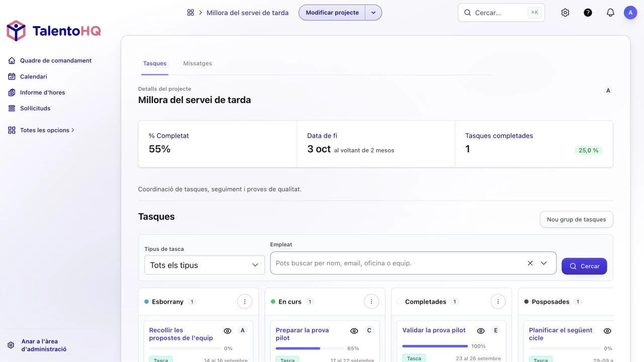Focus the Cercar... search box in top bar
Screen dimensions: 644x362
(501, 13)
